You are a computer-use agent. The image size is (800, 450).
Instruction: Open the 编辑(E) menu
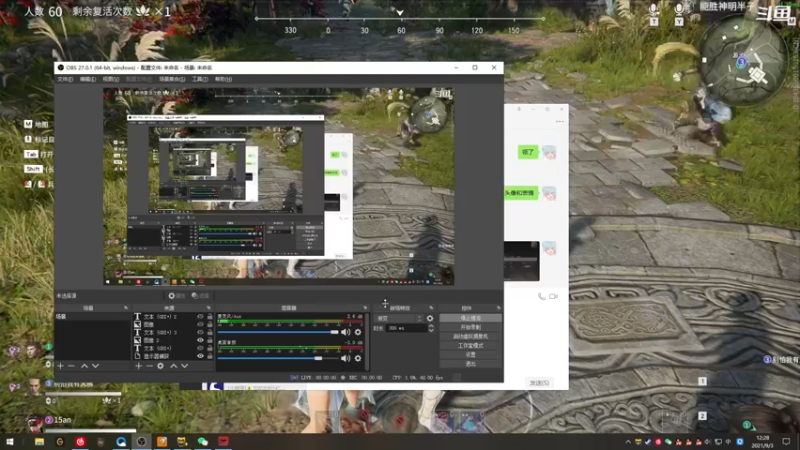pos(88,79)
